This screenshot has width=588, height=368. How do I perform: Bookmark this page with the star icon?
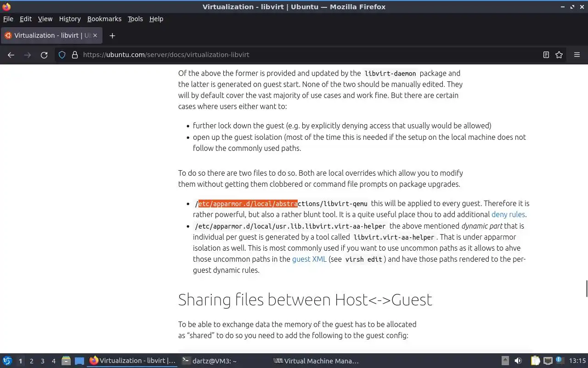[559, 55]
